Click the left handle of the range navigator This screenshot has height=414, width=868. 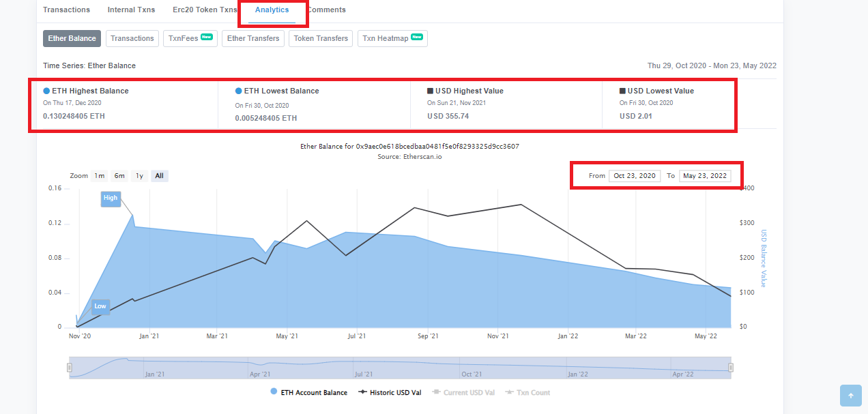69,368
